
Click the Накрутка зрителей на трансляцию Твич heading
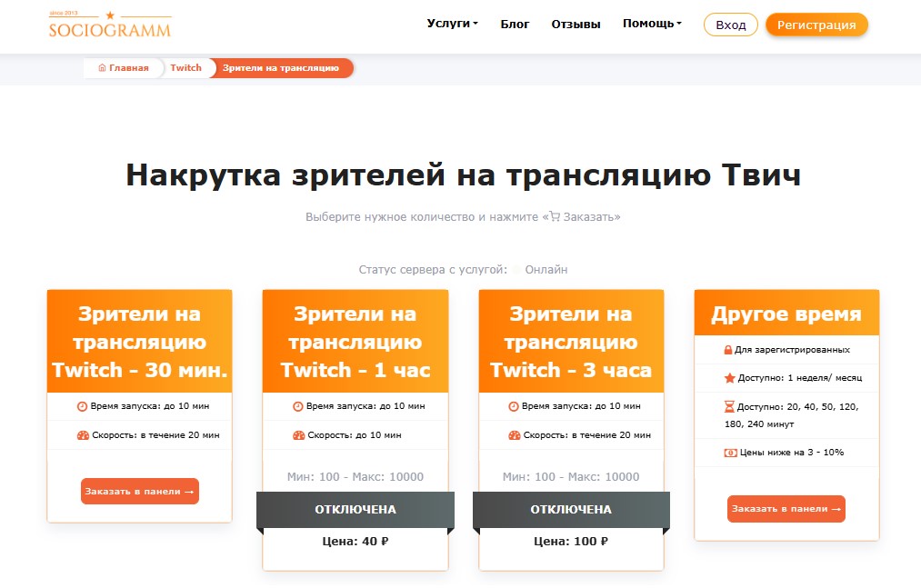coord(464,174)
